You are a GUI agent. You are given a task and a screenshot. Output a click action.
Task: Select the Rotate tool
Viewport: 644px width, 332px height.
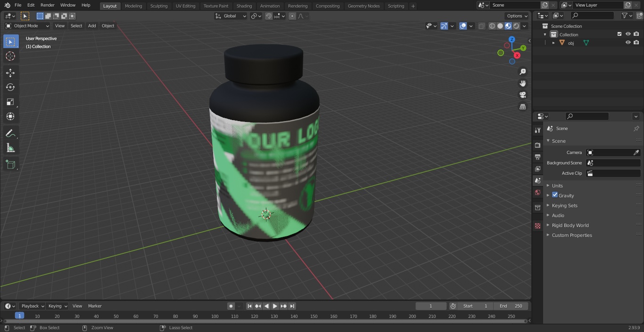10,87
